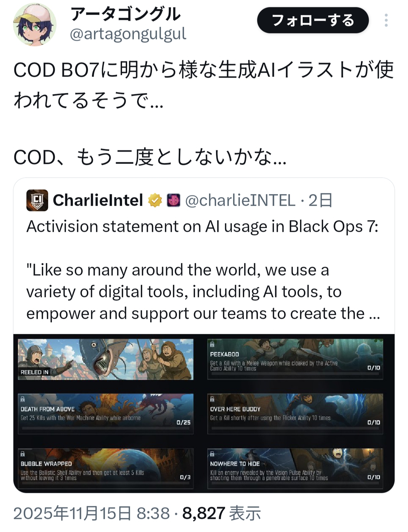Open the REELED IN image thumbnail
This screenshot has height=532, width=408.
(x=106, y=359)
